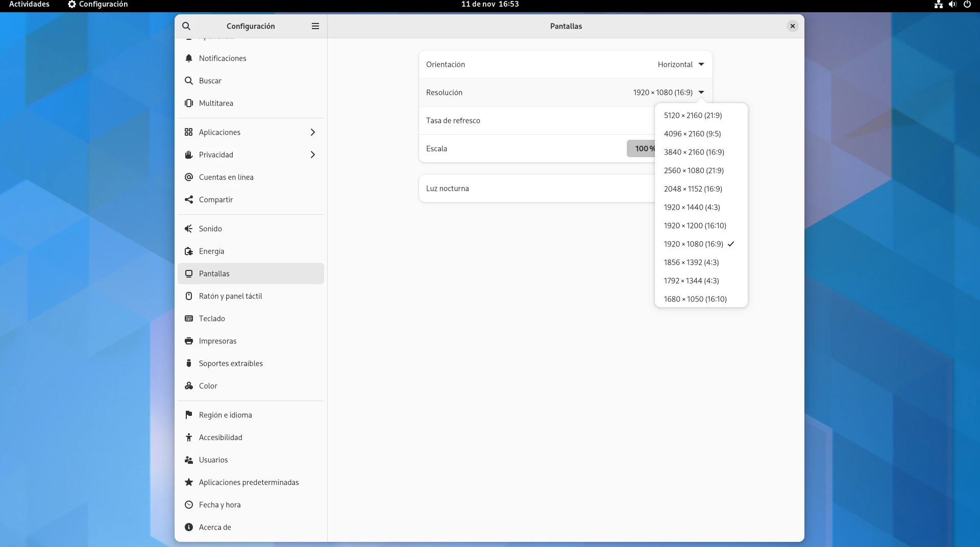The height and width of the screenshot is (547, 980).
Task: Select 2560 × 1080 (21:9) resolution
Action: click(694, 170)
